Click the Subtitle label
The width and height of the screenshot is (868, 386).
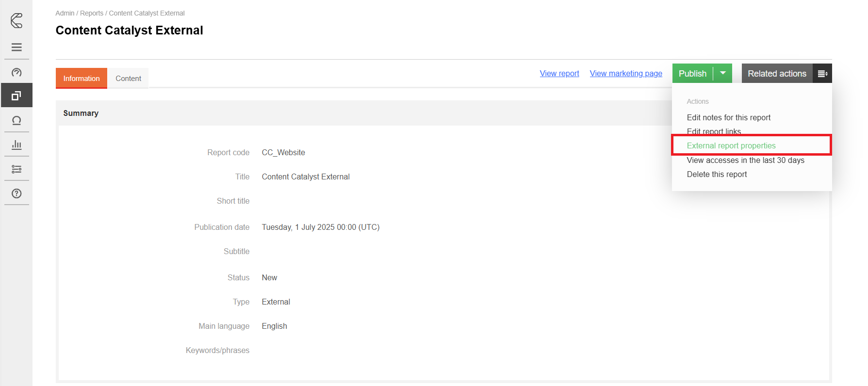(x=236, y=251)
